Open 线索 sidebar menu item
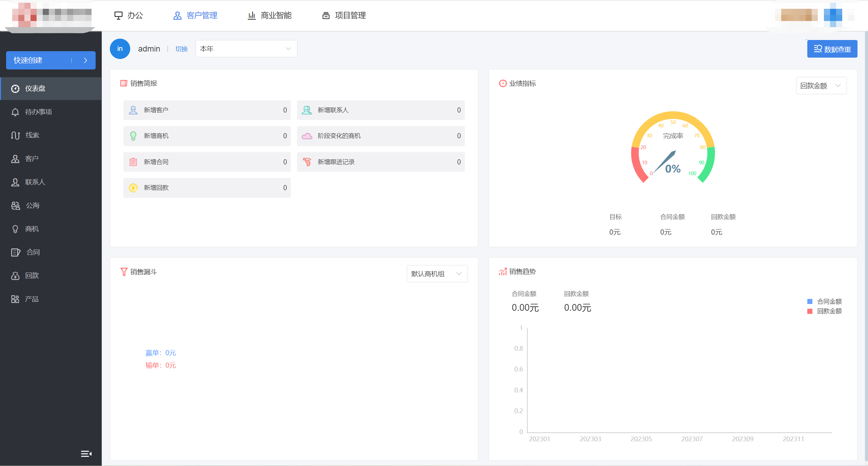 [51, 135]
